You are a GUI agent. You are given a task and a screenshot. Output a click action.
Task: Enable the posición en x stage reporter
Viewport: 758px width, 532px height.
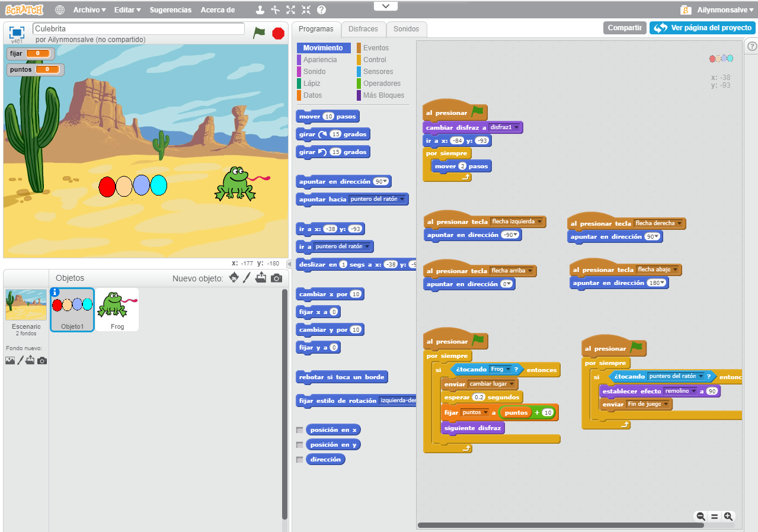coord(300,430)
